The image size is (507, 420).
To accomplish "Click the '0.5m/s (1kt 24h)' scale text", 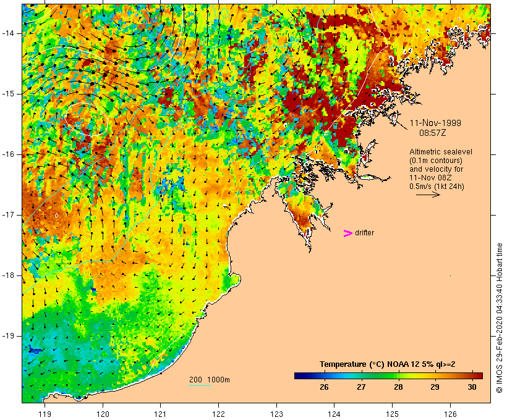I will coord(437,187).
